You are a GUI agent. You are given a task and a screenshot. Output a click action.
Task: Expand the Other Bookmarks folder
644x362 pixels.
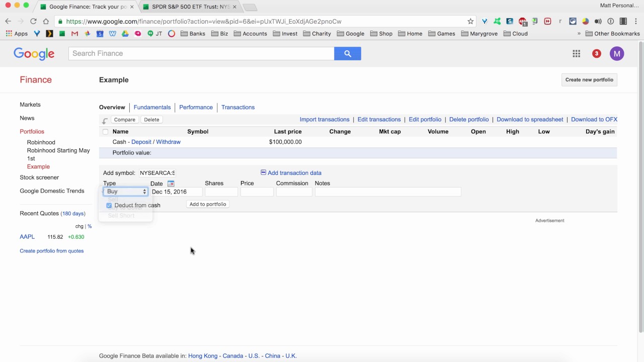pyautogui.click(x=612, y=34)
